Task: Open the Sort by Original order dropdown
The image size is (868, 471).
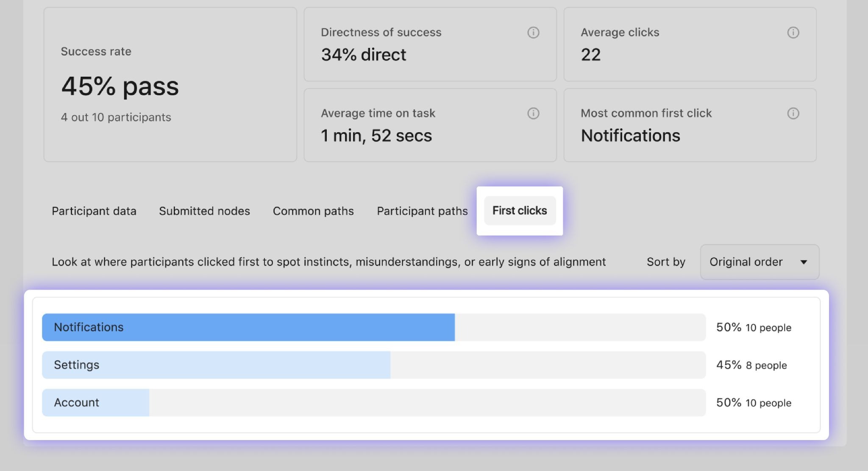Action: click(759, 262)
